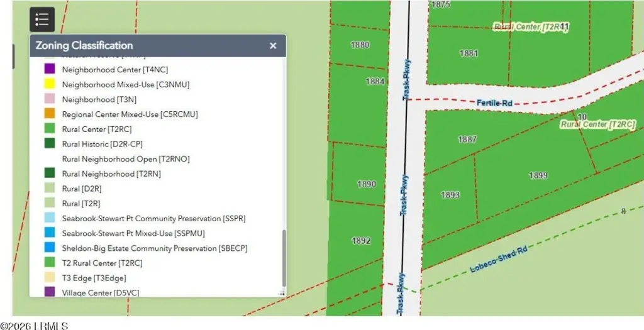
Task: Select the orange Regional Center Mixed-Use swatch
Action: click(50, 114)
